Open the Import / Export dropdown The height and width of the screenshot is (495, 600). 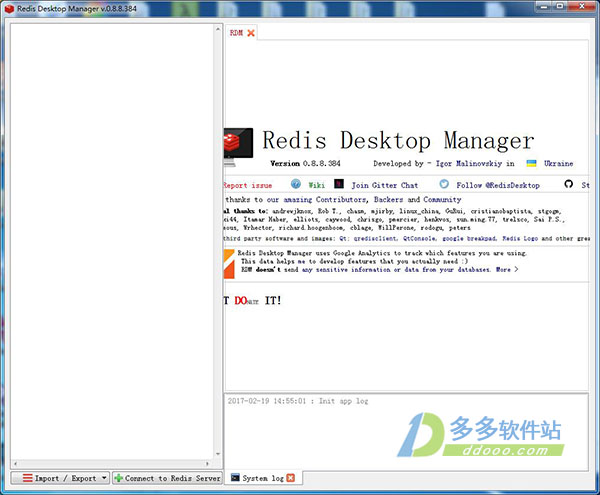click(60, 478)
